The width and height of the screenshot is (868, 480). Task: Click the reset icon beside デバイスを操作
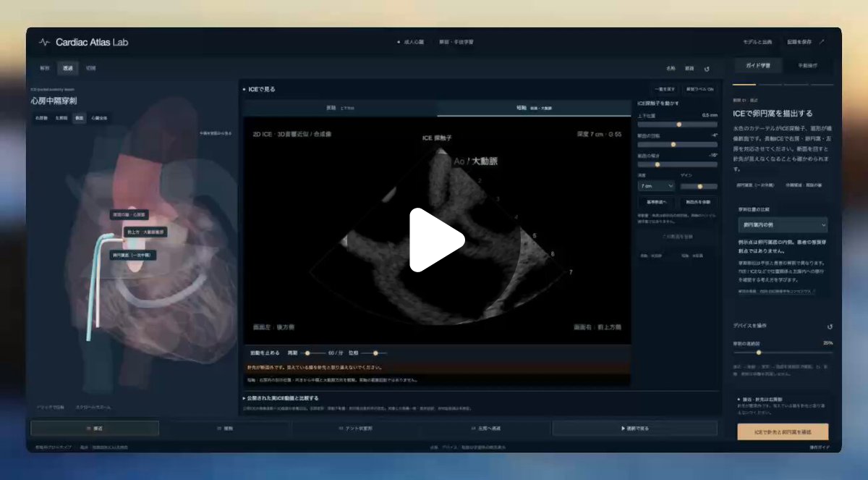tap(830, 327)
